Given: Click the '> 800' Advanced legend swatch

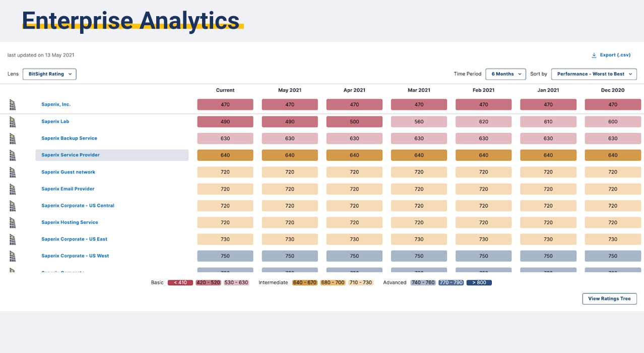Looking at the screenshot, I should coord(479,282).
